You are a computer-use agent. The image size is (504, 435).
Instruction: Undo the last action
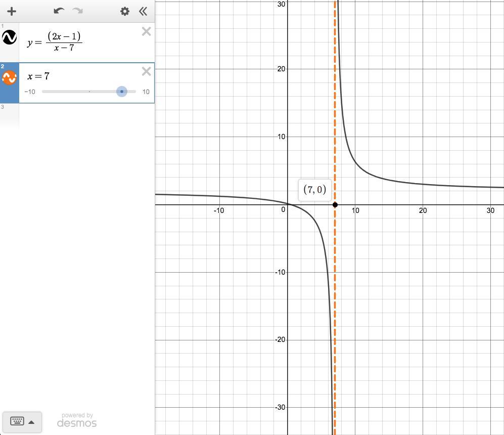pyautogui.click(x=59, y=11)
